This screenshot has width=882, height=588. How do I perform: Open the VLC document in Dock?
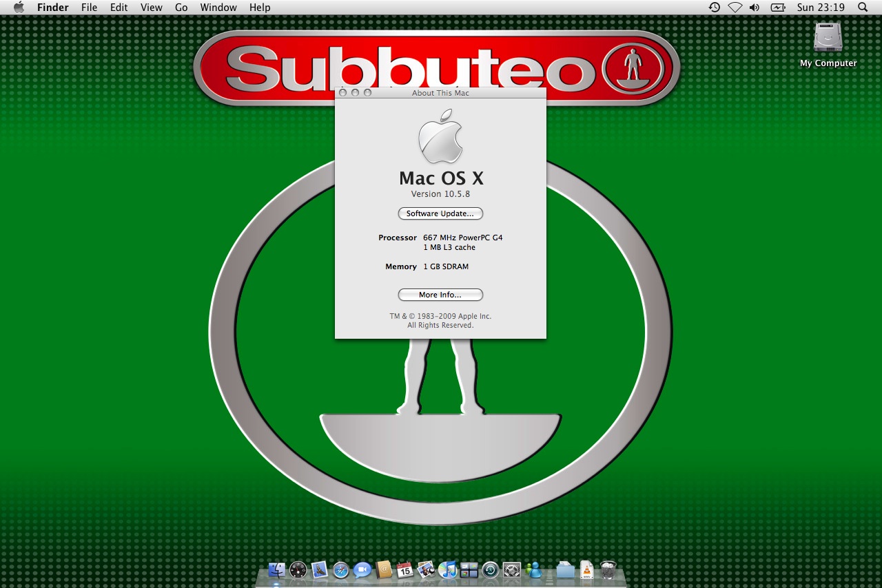click(x=586, y=569)
